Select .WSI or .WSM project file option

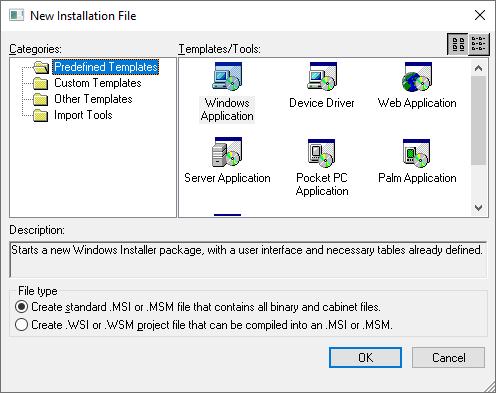[x=21, y=325]
